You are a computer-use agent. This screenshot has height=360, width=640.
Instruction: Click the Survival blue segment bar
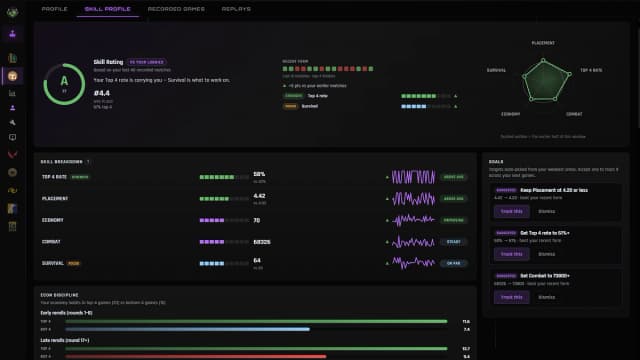(x=224, y=263)
